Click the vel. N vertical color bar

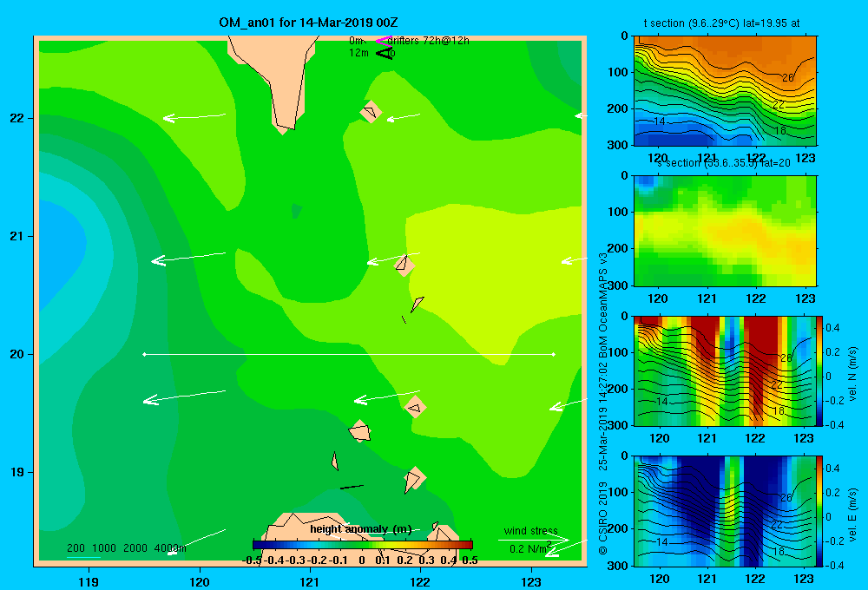(820, 370)
